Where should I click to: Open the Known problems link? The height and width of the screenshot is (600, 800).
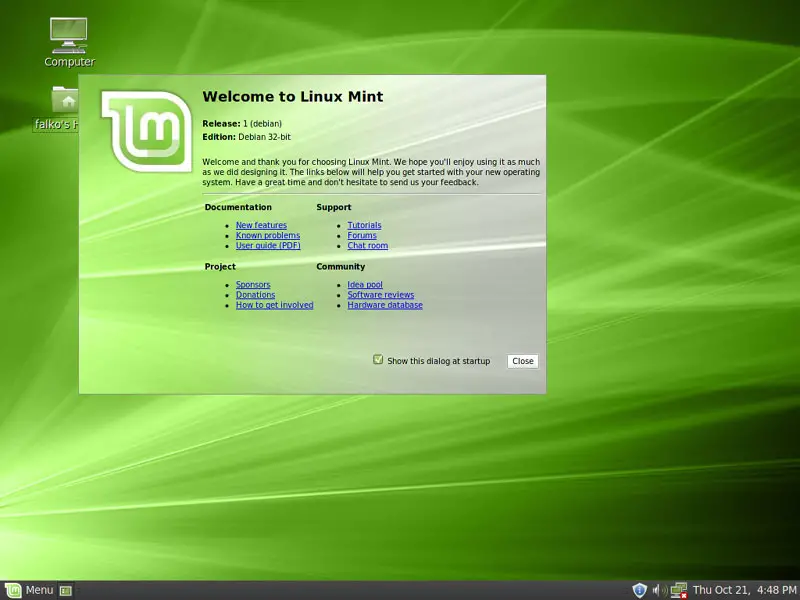click(268, 235)
